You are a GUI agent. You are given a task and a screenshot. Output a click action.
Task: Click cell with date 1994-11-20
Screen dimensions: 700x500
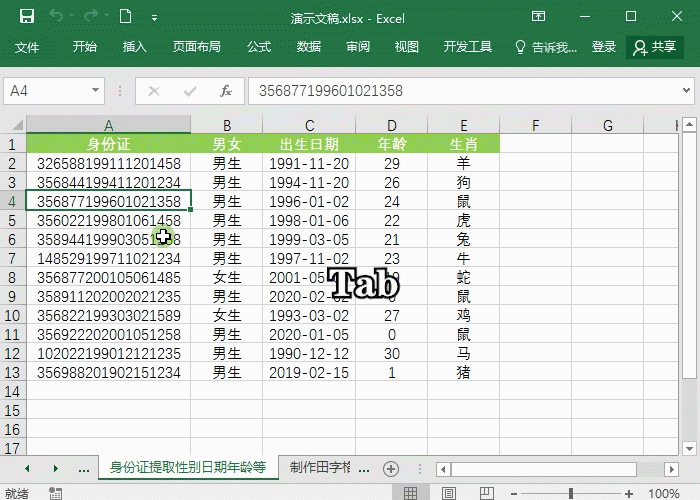coord(309,182)
